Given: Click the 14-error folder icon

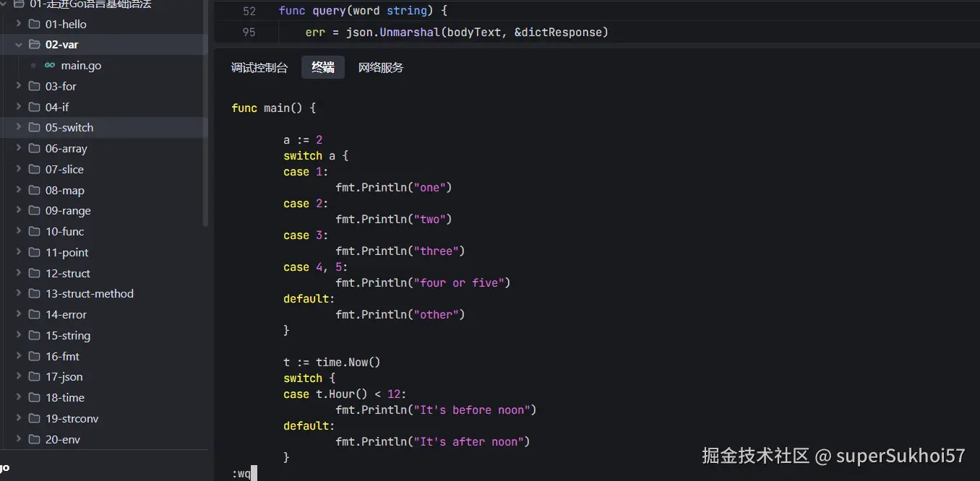Looking at the screenshot, I should (x=34, y=314).
